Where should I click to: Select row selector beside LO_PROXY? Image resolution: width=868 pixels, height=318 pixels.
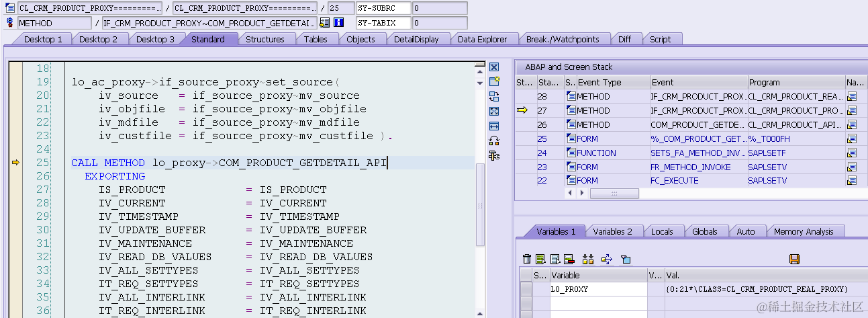pyautogui.click(x=526, y=289)
